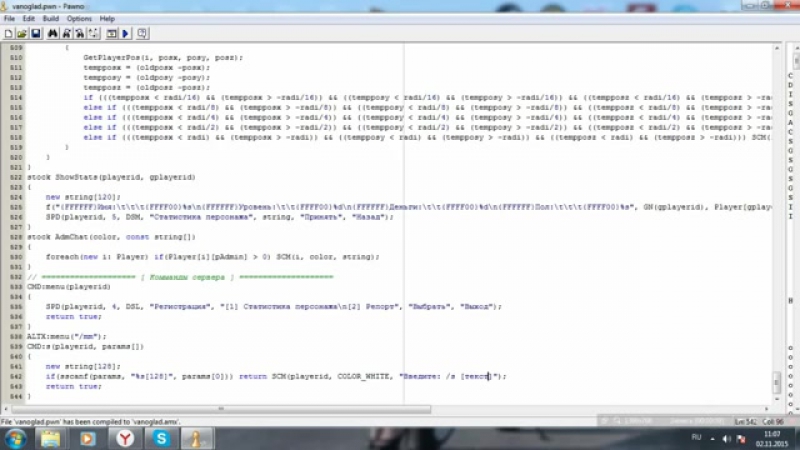This screenshot has height=450, width=800.
Task: Open the File menu
Action: [9, 19]
